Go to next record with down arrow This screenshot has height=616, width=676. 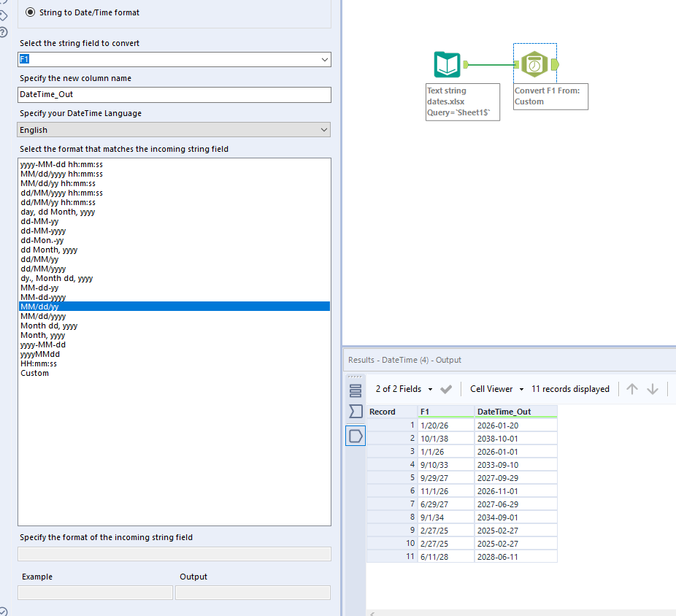tap(653, 389)
